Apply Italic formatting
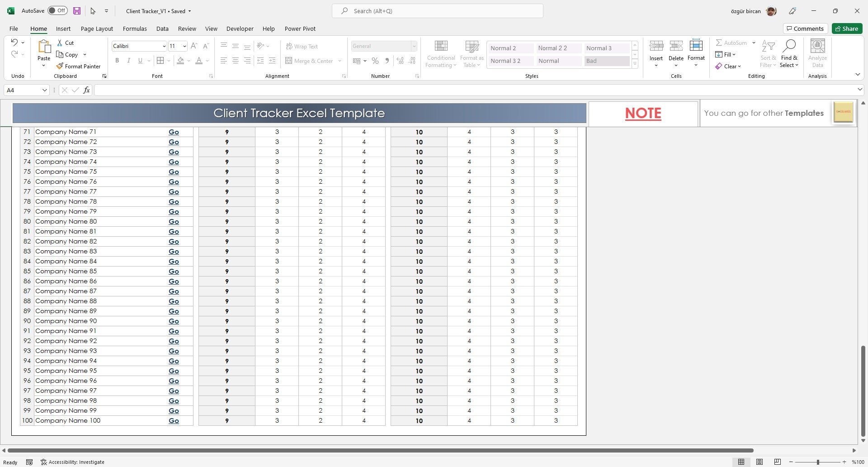 coord(129,61)
